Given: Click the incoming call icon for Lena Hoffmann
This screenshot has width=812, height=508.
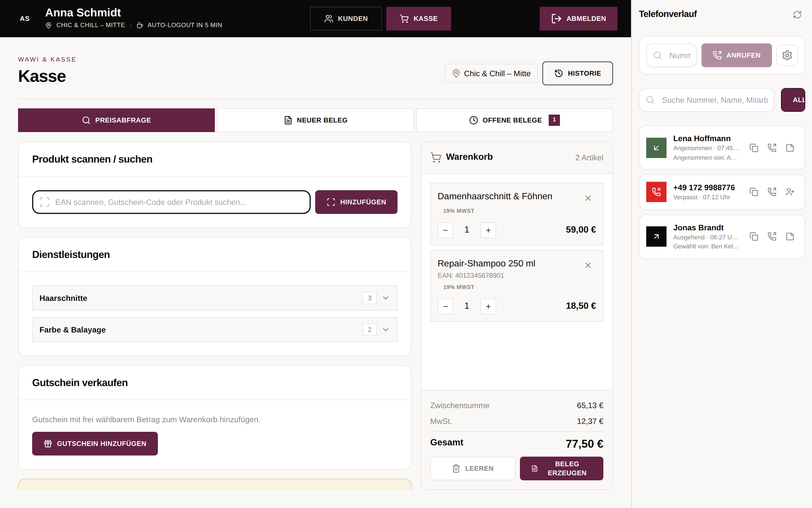Looking at the screenshot, I should pos(656,148).
